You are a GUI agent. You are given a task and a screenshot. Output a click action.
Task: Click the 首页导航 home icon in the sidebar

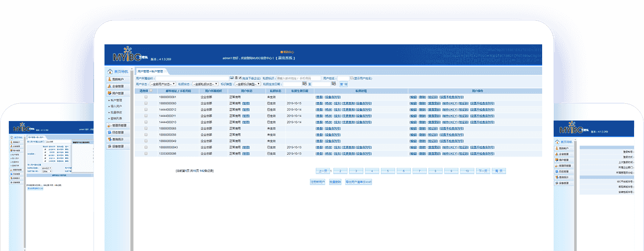click(x=110, y=71)
